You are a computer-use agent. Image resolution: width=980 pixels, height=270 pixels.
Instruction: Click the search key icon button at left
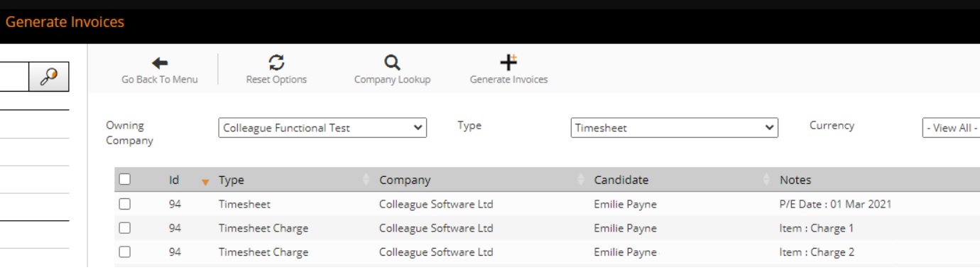pyautogui.click(x=49, y=77)
